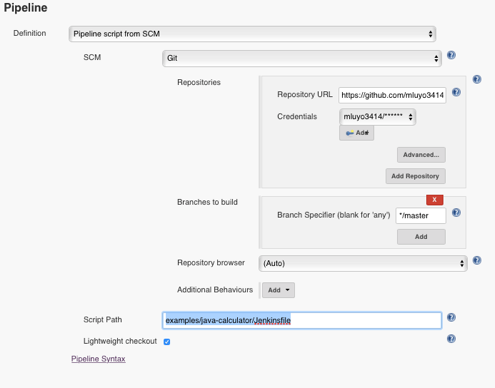Open the Credentials dropdown mluyo3414
This screenshot has height=388, width=495.
coord(377,117)
